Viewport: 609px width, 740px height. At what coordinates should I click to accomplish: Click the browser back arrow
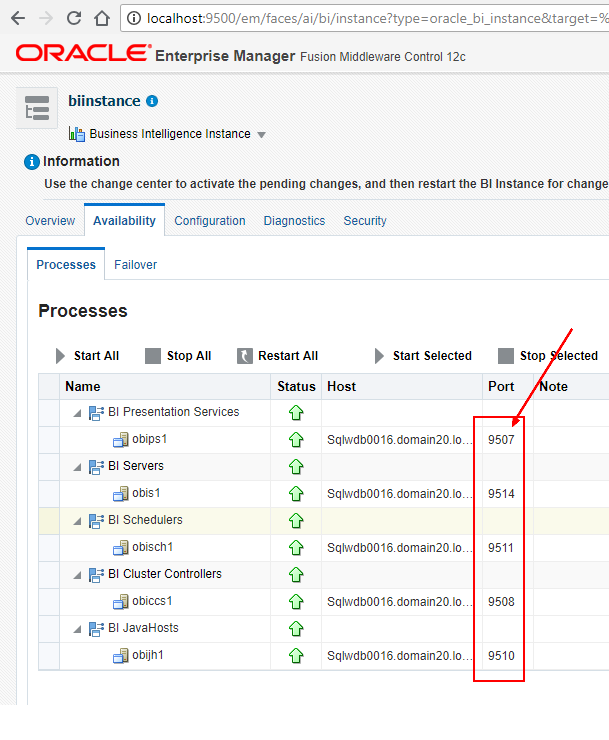pos(17,18)
